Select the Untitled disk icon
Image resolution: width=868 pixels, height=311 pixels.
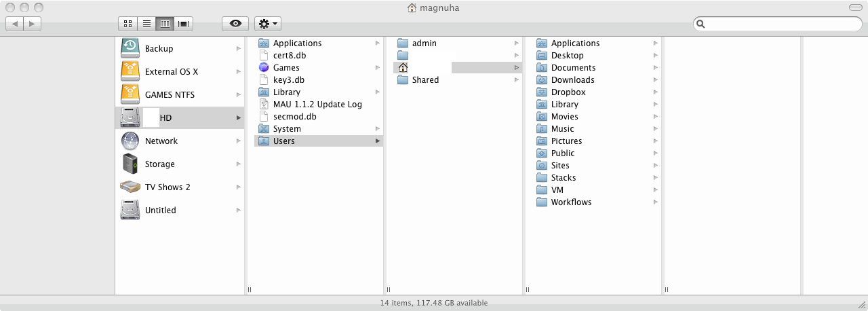pyautogui.click(x=130, y=210)
